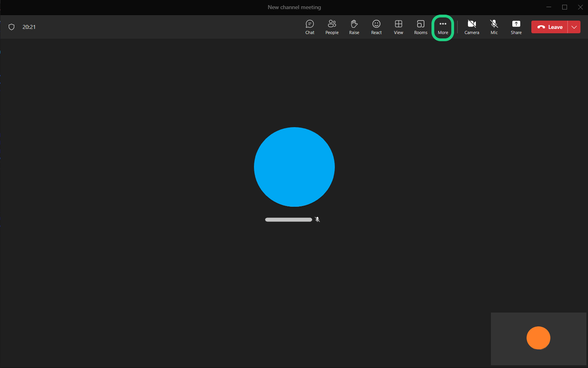The image size is (588, 368).
Task: Click the shield privacy icon
Action: pos(11,27)
